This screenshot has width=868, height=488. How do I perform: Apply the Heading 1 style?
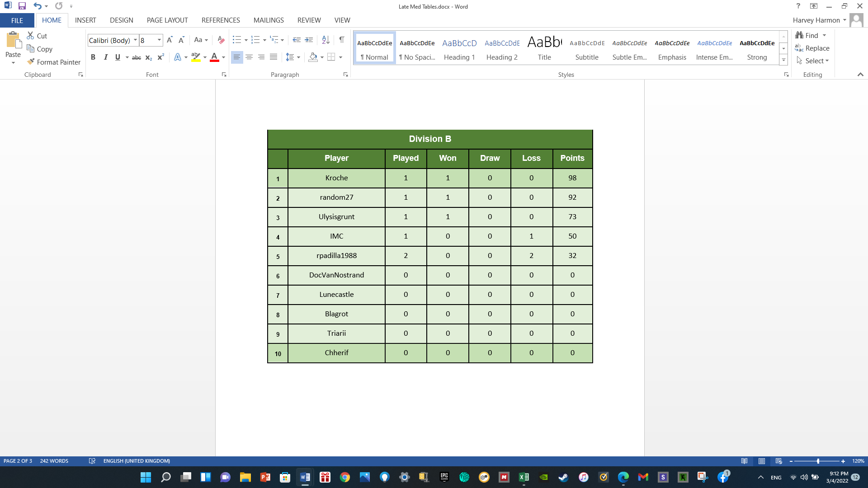pos(459,48)
